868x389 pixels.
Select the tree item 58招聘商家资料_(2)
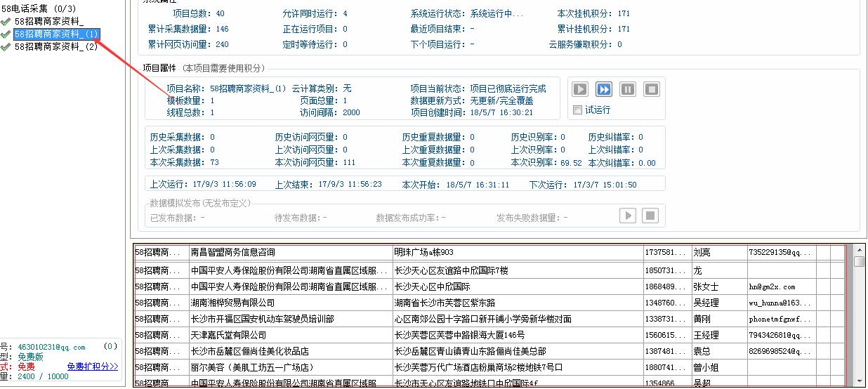(x=56, y=46)
